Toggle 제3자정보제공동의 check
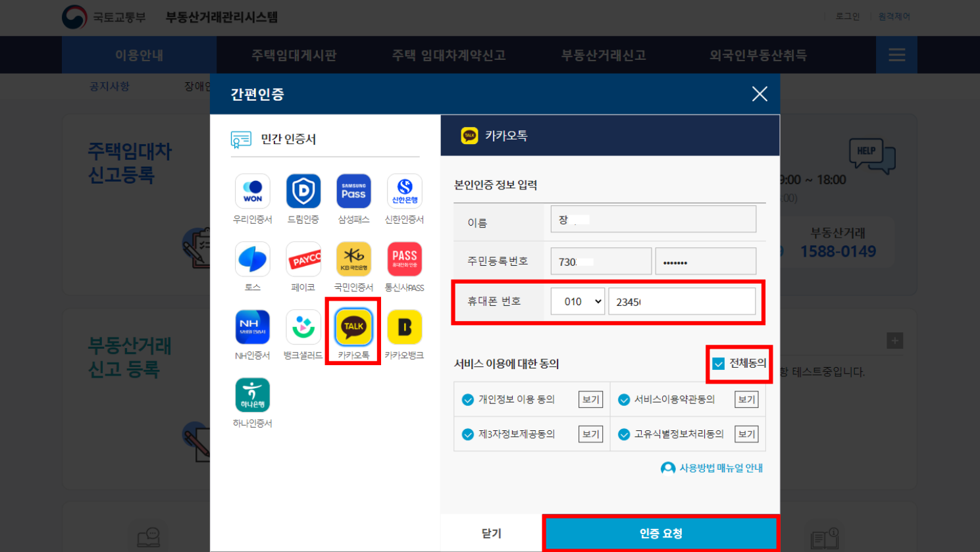This screenshot has height=552, width=980. click(468, 434)
